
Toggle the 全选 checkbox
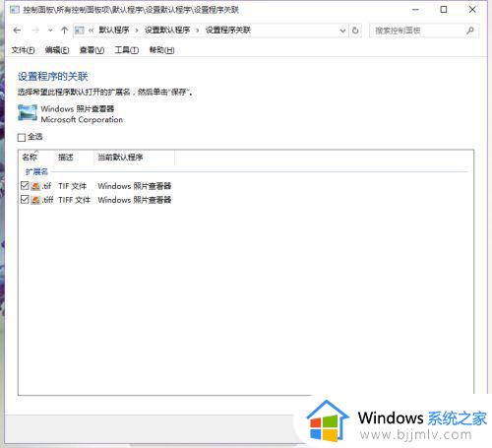22,137
